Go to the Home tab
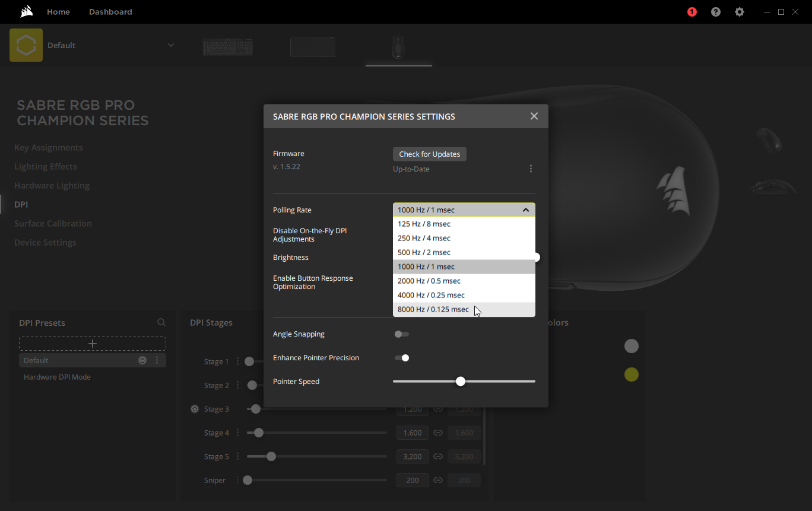Viewport: 812px width, 511px height. pyautogui.click(x=58, y=12)
